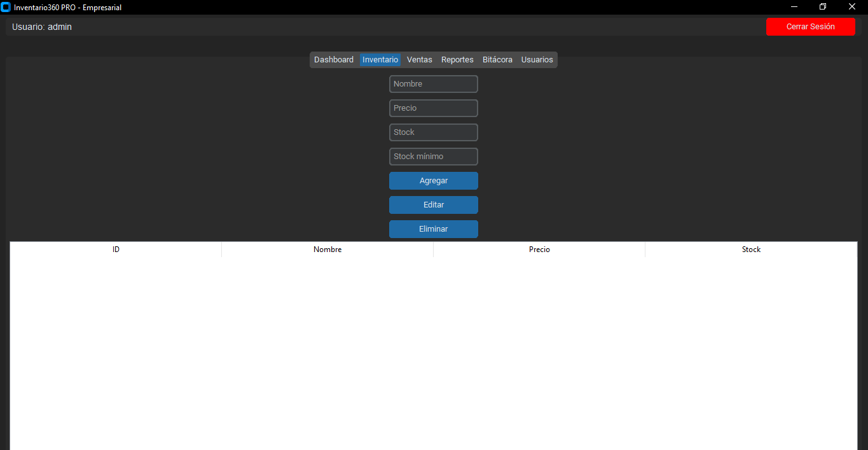
Task: Switch to the Ventas tab
Action: pyautogui.click(x=420, y=60)
